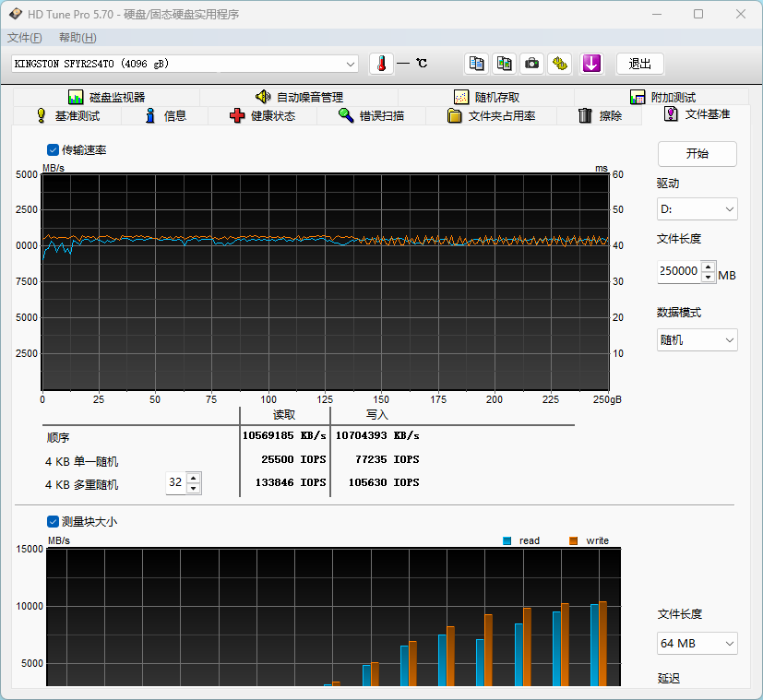Switch to the 随机存取 random access tab
Image resolution: width=763 pixels, height=700 pixels.
click(486, 97)
